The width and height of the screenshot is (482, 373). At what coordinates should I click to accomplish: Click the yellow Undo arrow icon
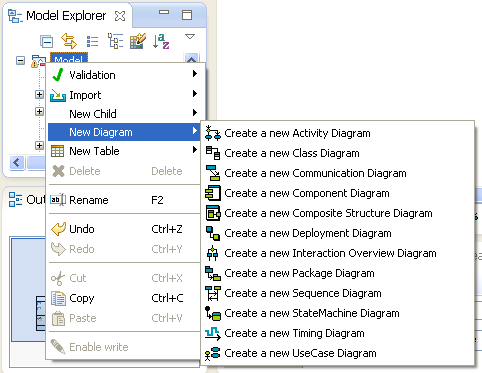58,229
